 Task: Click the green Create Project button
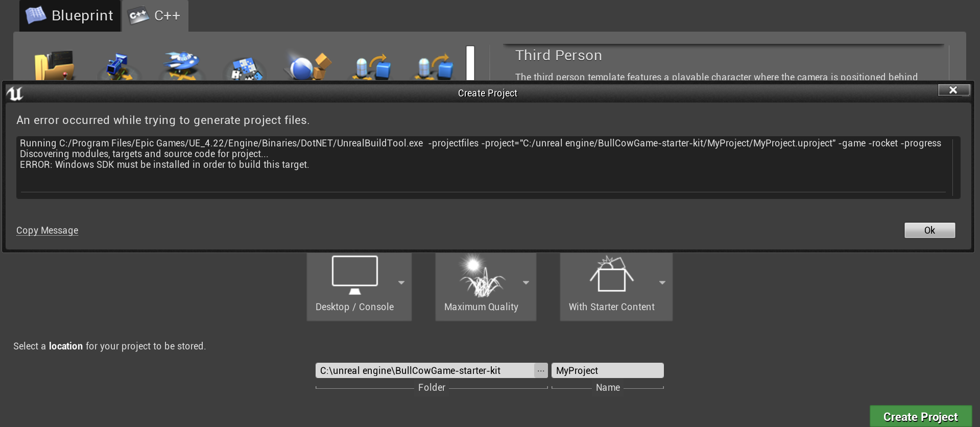[x=921, y=417]
